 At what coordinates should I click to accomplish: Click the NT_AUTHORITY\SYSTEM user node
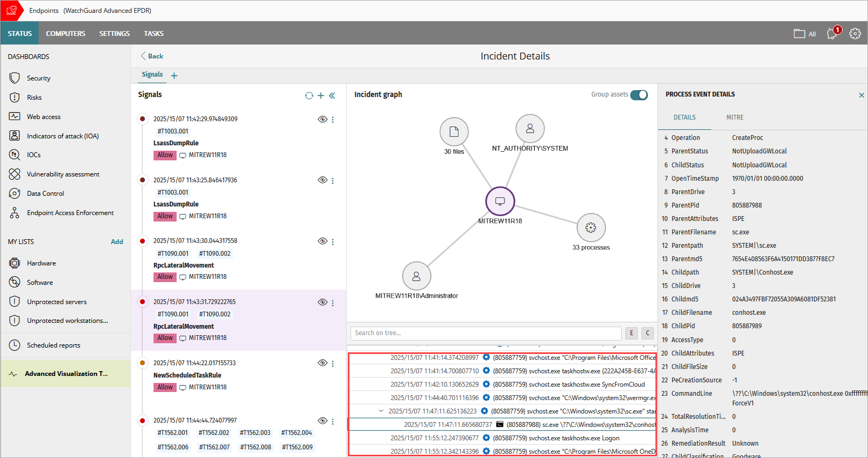click(x=530, y=129)
